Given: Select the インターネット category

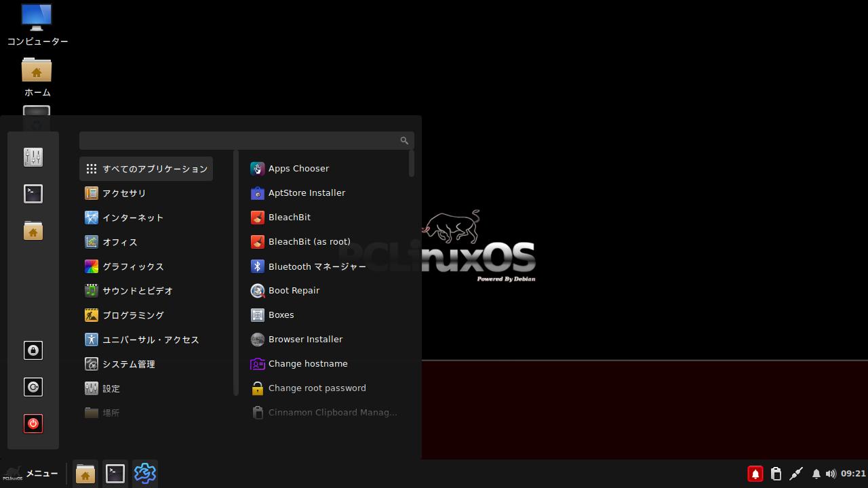Looking at the screenshot, I should (133, 218).
